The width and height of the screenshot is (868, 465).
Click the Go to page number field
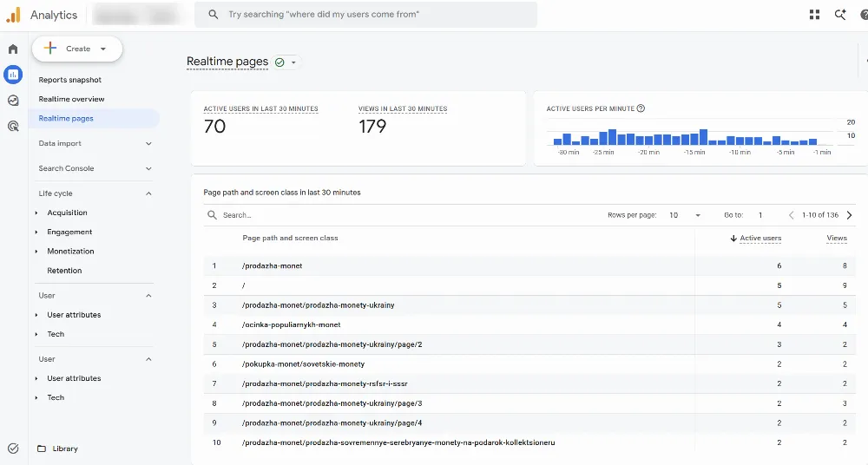click(760, 215)
